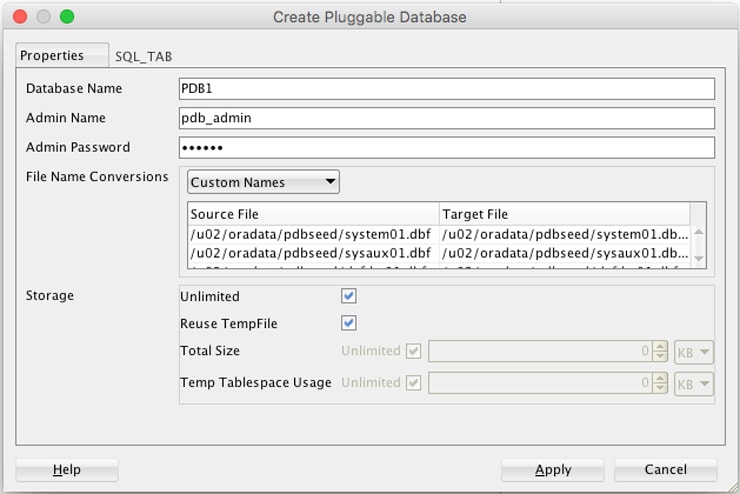Click the Help button
Viewport: 740px width, 494px height.
click(66, 470)
